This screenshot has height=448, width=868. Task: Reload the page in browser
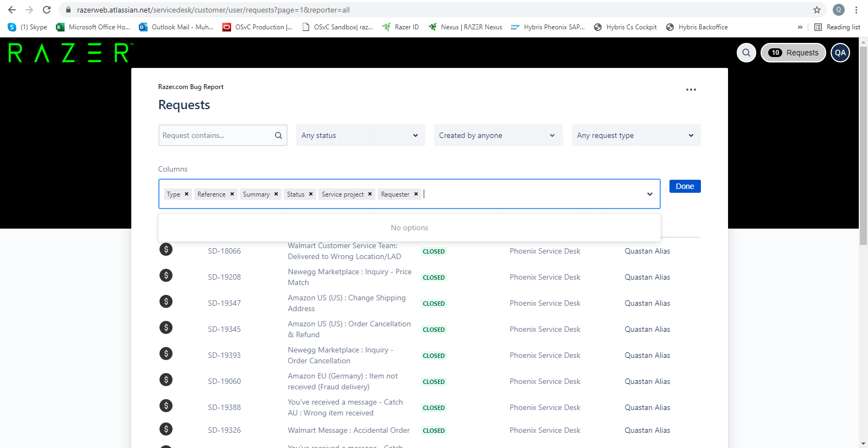click(x=47, y=10)
